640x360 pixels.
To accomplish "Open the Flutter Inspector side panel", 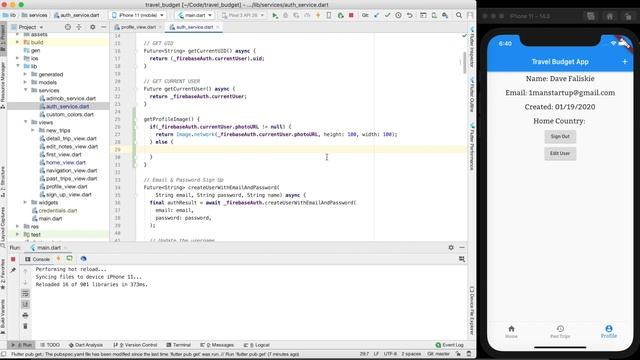I will point(472,47).
